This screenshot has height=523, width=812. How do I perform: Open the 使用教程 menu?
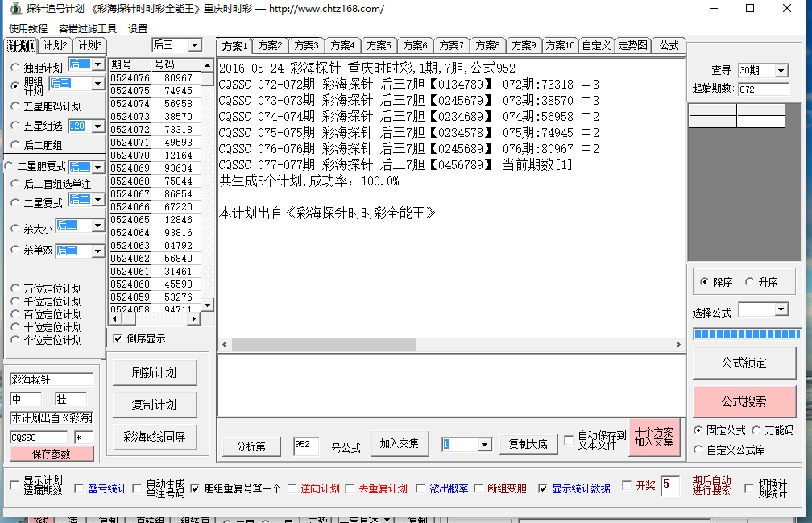[x=28, y=28]
